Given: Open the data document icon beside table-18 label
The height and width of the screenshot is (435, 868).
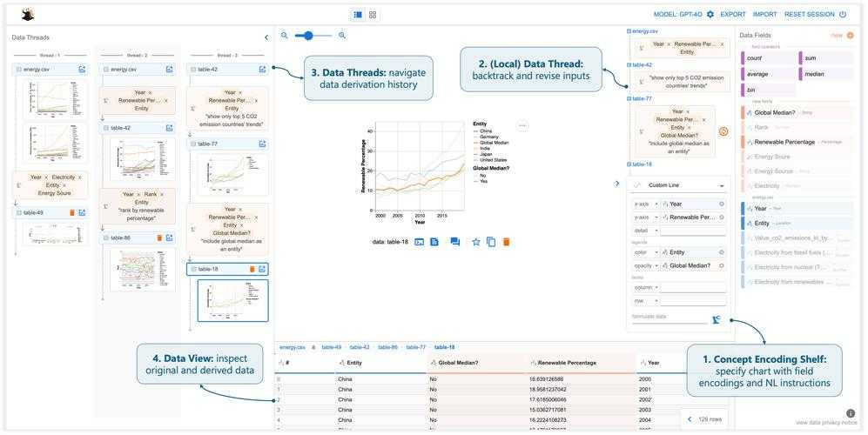Looking at the screenshot, I should point(434,242).
